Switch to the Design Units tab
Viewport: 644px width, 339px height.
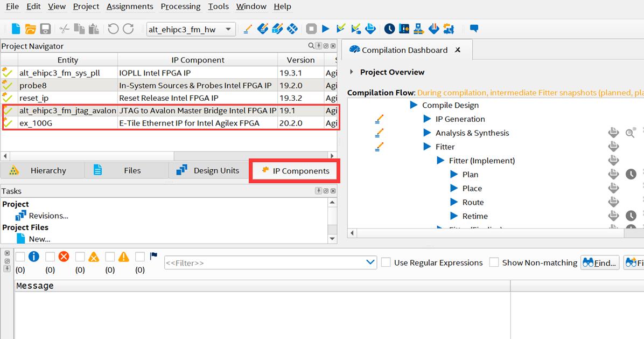[x=208, y=170]
